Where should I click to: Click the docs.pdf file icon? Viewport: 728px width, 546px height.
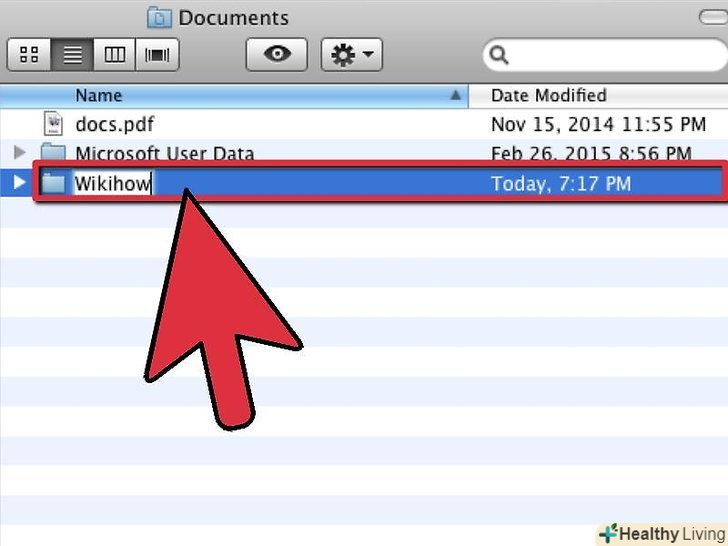coord(53,124)
